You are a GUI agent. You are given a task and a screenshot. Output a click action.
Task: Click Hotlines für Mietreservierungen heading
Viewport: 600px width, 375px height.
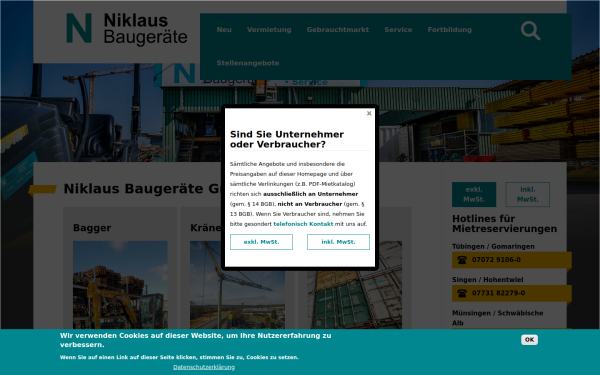[504, 224]
